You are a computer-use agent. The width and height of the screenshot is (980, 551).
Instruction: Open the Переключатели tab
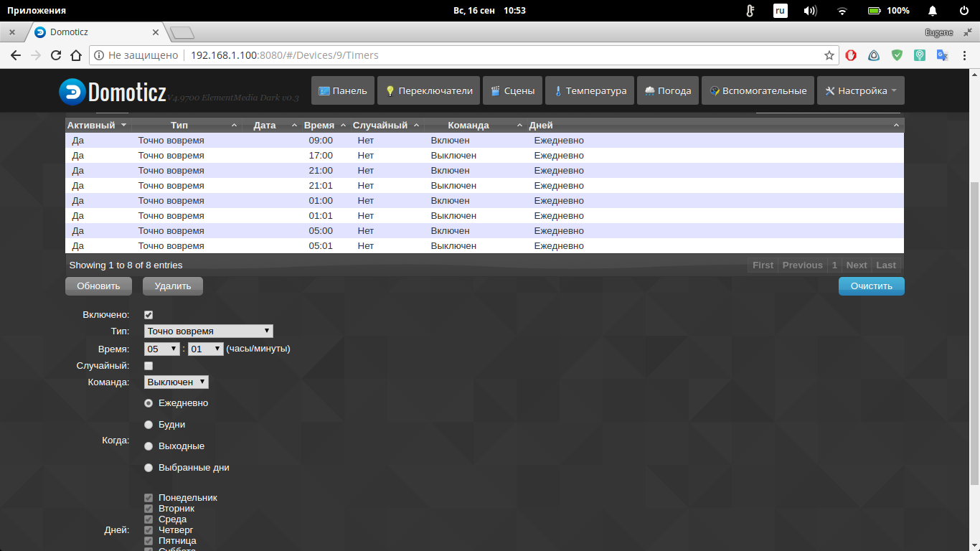click(x=428, y=91)
